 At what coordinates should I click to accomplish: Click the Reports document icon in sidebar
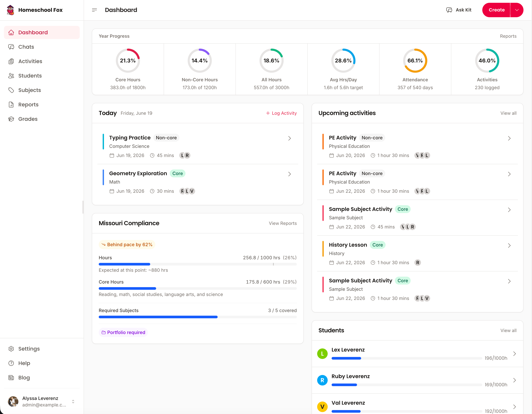pos(11,104)
